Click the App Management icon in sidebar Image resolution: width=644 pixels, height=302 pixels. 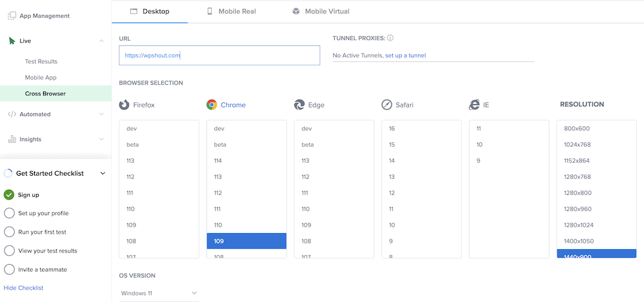click(12, 16)
